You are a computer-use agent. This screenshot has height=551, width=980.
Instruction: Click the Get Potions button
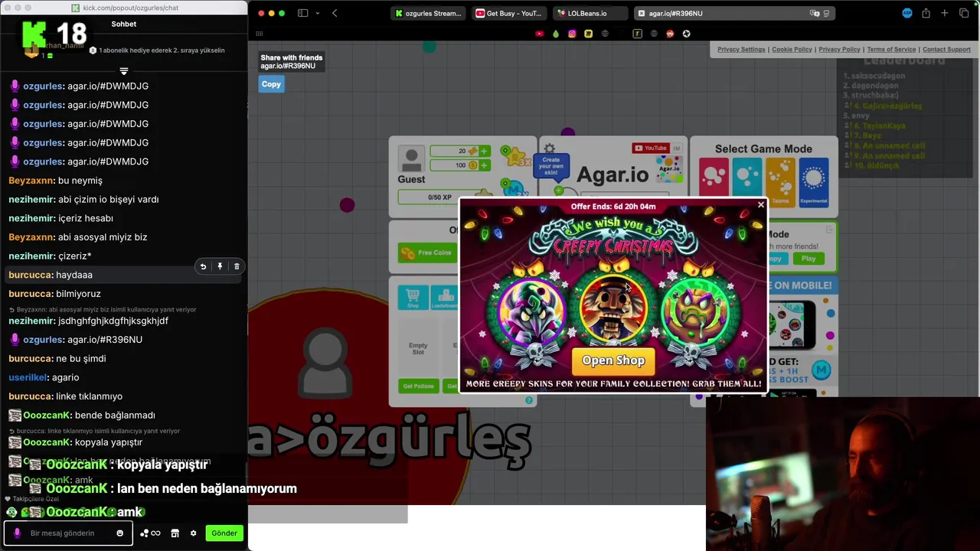419,386
